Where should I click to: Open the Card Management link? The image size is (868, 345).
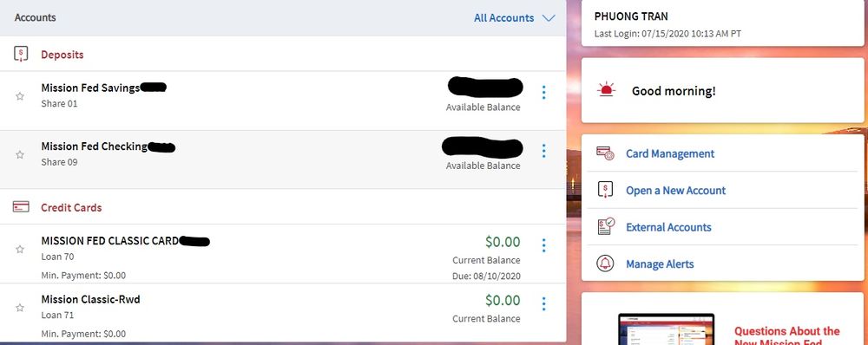coord(670,153)
